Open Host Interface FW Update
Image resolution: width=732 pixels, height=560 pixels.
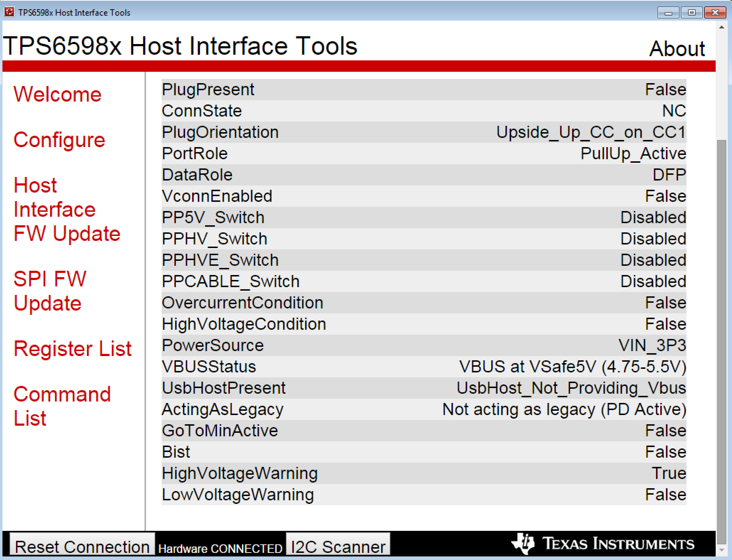[x=67, y=209]
